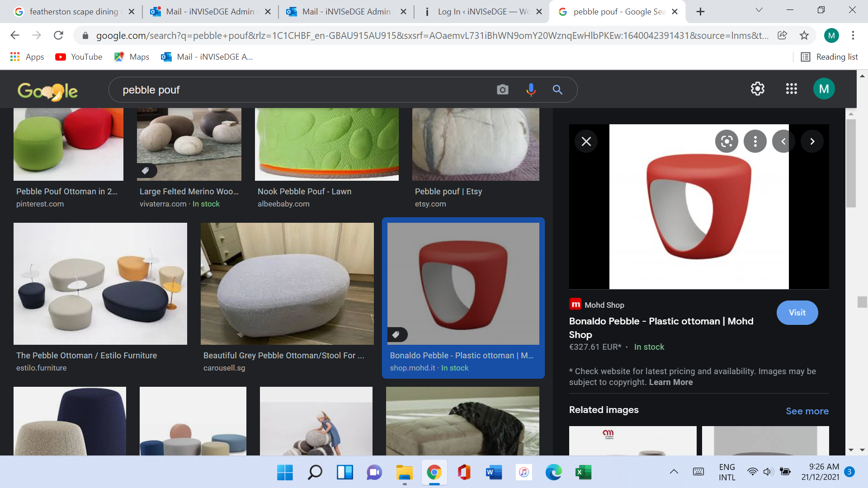Image resolution: width=868 pixels, height=488 pixels.
Task: Open the Beautiful Grey Pebble Ottoman thumbnail
Action: (287, 284)
